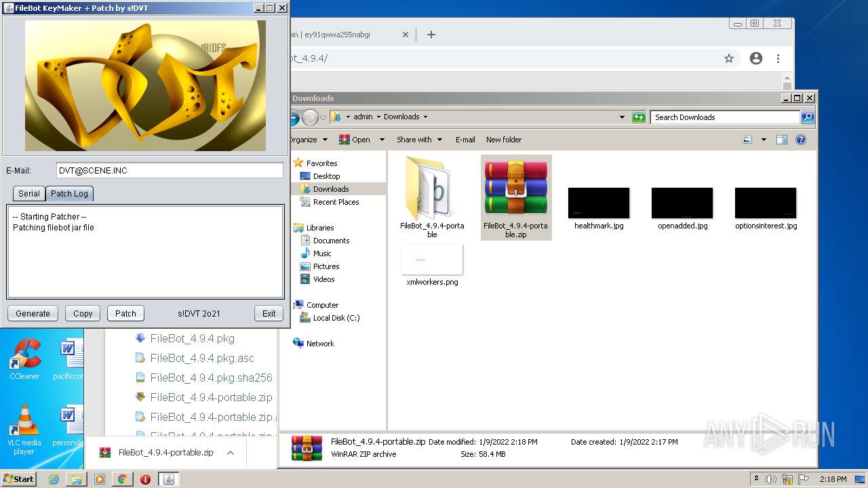The height and width of the screenshot is (488, 868).
Task: Select Favorites in navigation pane
Action: tap(321, 163)
